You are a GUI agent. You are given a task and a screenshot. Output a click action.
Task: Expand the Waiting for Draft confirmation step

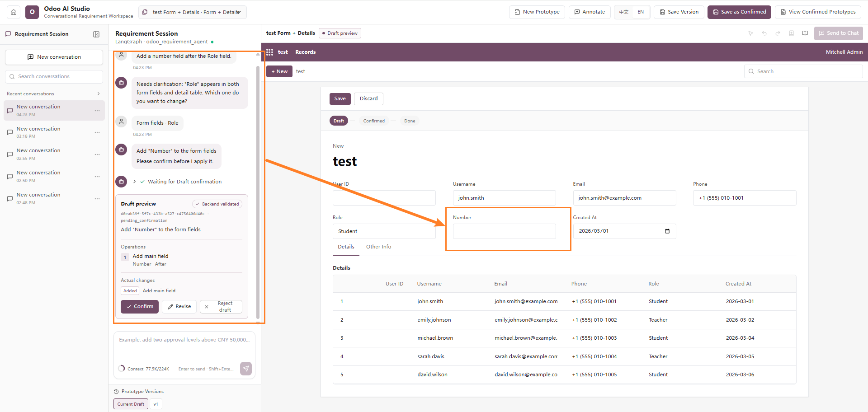click(x=135, y=182)
